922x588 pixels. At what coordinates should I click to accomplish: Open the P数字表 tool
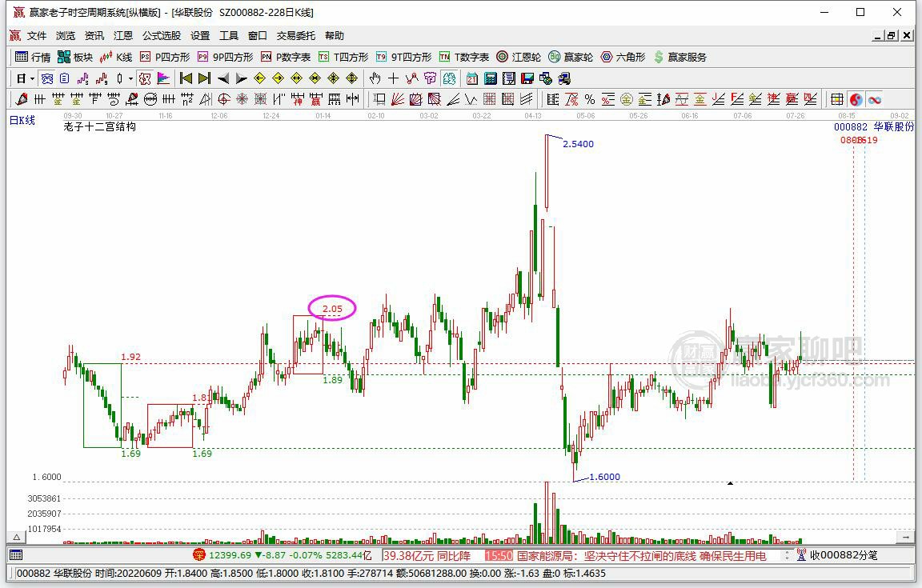tap(285, 57)
